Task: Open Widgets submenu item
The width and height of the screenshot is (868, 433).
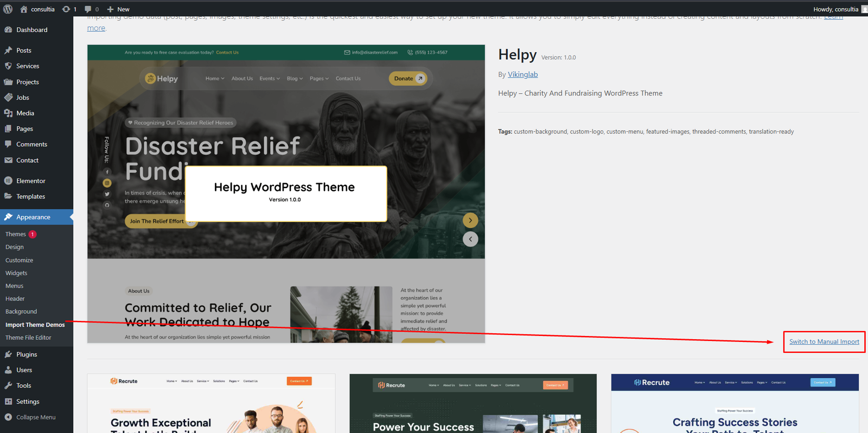Action: point(16,273)
